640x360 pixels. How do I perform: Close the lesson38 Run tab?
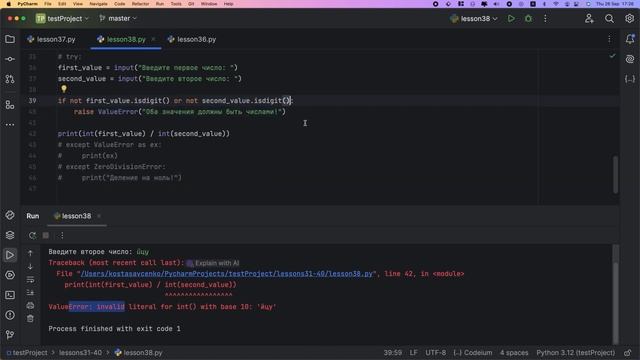tap(99, 216)
